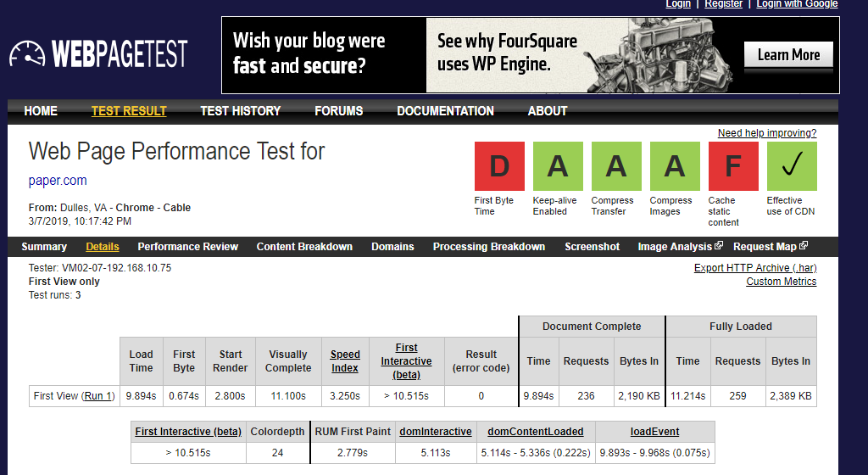Click the Run 1 link in First View row
Screen dimensions: 868x475
tap(98, 396)
